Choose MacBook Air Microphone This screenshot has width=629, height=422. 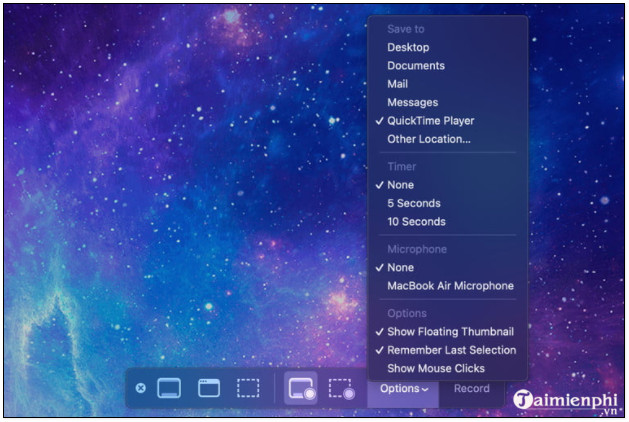pos(447,286)
